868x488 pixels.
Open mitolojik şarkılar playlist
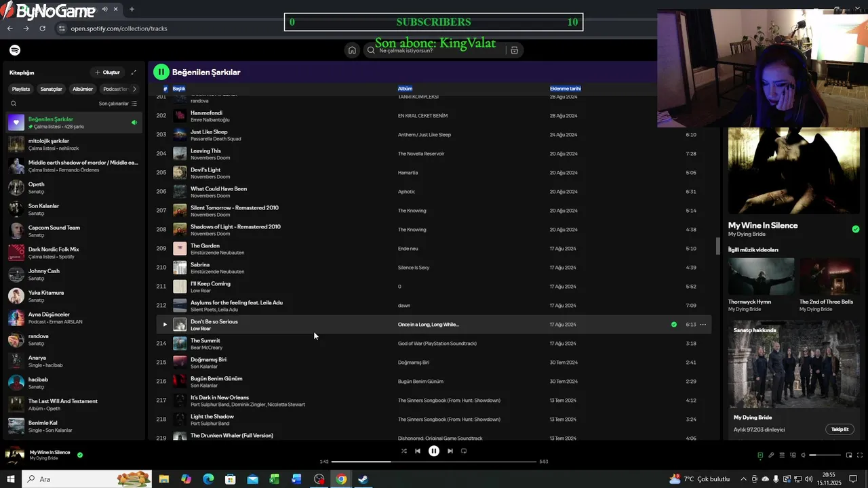click(75, 144)
